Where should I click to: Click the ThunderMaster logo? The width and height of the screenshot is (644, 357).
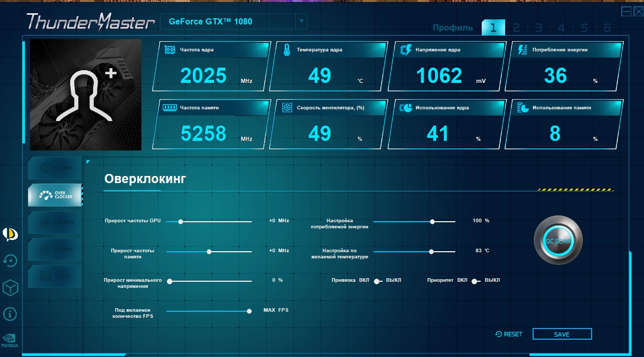(x=91, y=21)
